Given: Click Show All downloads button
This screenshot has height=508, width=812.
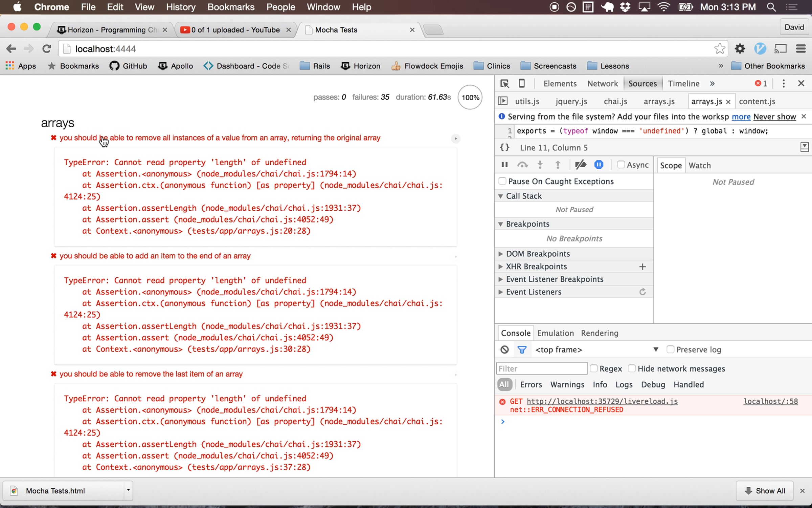Looking at the screenshot, I should point(765,491).
